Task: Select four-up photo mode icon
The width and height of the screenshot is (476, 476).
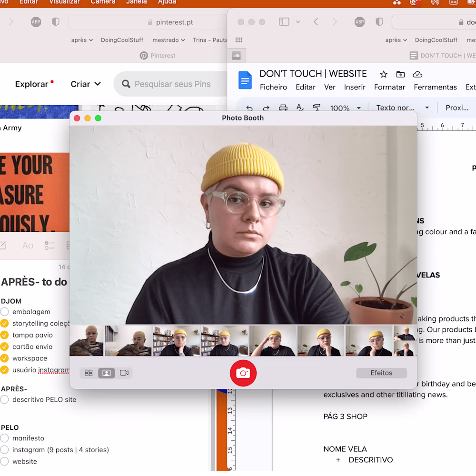Action: click(89, 373)
